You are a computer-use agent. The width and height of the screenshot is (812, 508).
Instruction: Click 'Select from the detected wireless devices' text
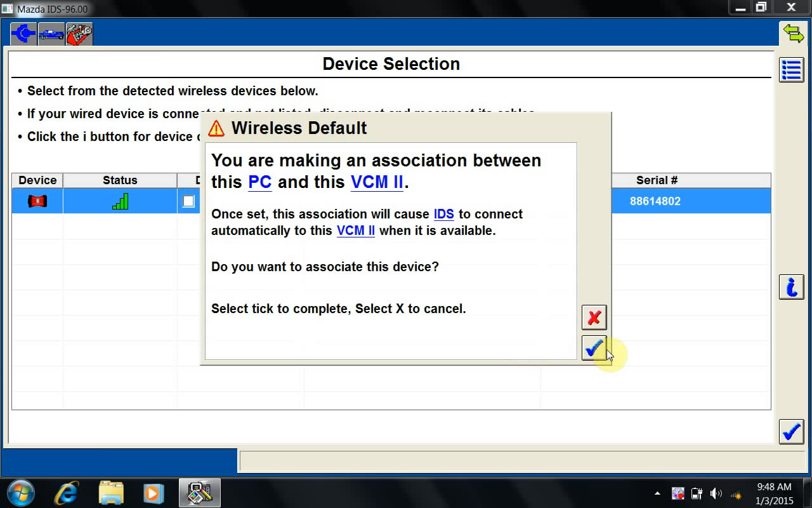point(173,91)
